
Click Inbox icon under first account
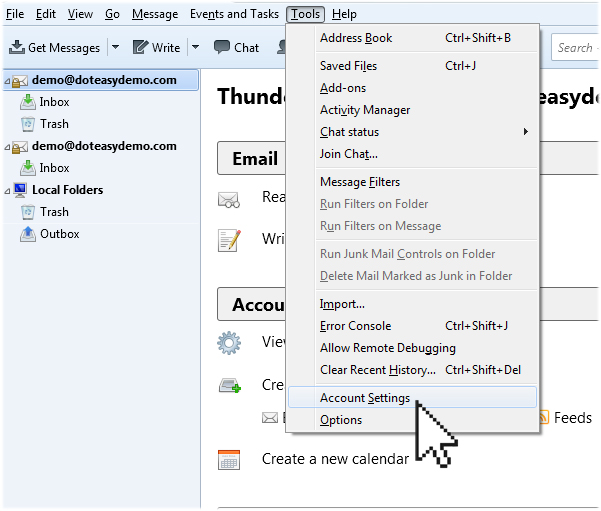[28, 102]
